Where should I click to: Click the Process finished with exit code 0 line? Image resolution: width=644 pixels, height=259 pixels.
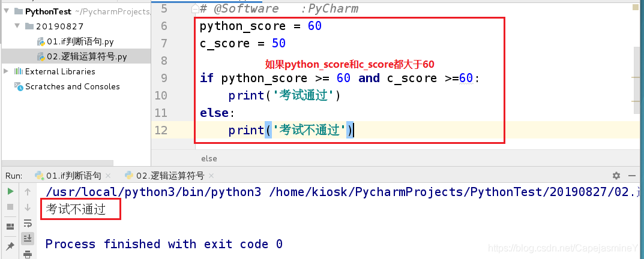(164, 244)
